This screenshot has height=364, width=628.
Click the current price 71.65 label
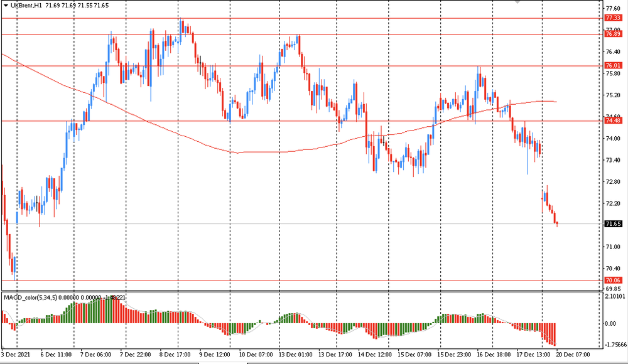[613, 224]
